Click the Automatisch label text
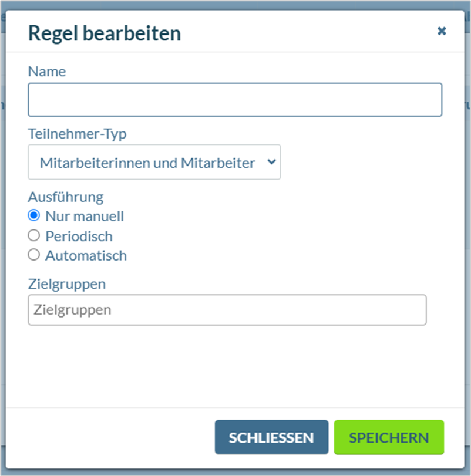The height and width of the screenshot is (476, 471). coord(86,255)
